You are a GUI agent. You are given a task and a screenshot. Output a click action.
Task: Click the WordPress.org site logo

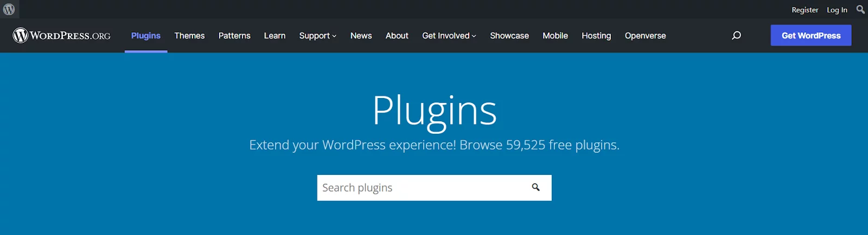[62, 36]
